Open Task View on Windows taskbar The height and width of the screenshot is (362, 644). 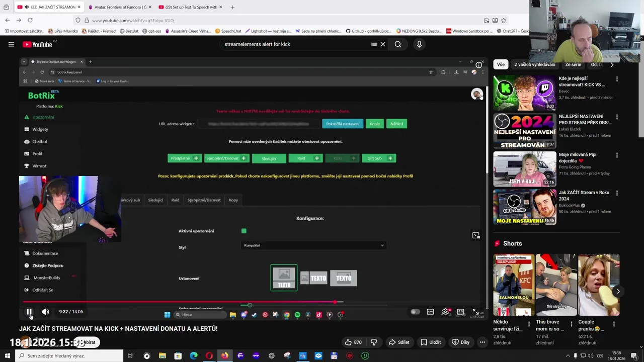pos(130,356)
